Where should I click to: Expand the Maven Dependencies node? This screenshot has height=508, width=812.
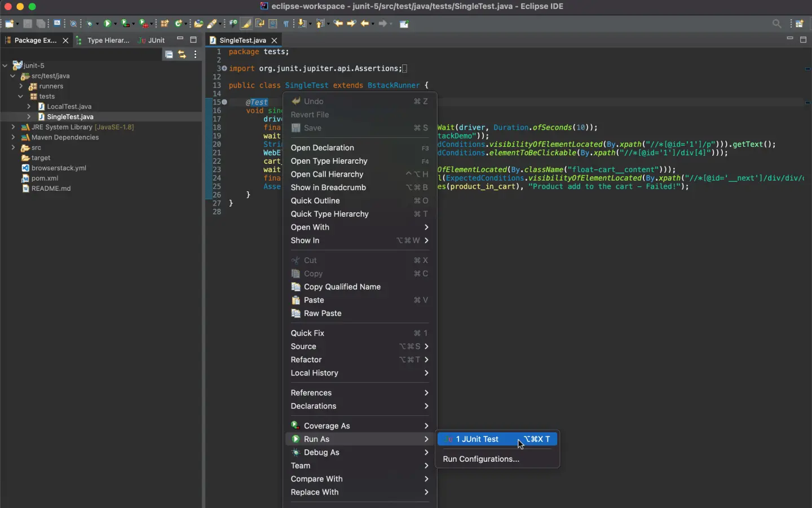(x=13, y=137)
